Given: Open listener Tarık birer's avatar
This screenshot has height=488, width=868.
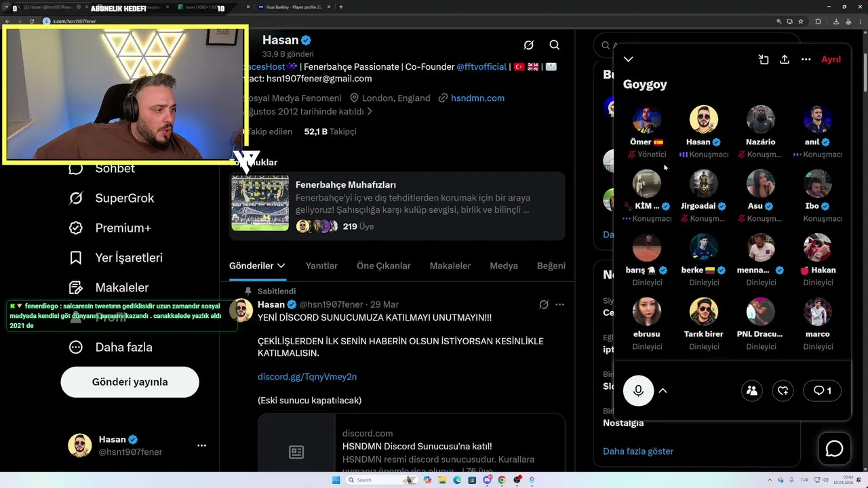Looking at the screenshot, I should point(703,311).
